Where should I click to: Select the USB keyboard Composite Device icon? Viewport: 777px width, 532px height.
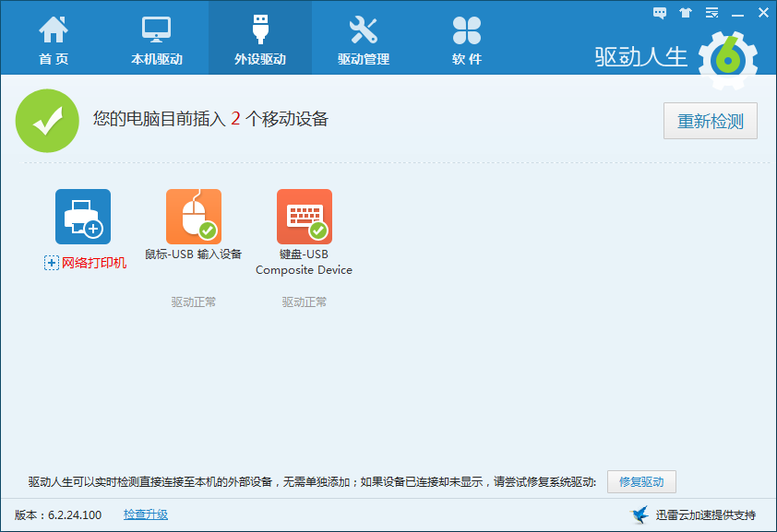pyautogui.click(x=305, y=217)
